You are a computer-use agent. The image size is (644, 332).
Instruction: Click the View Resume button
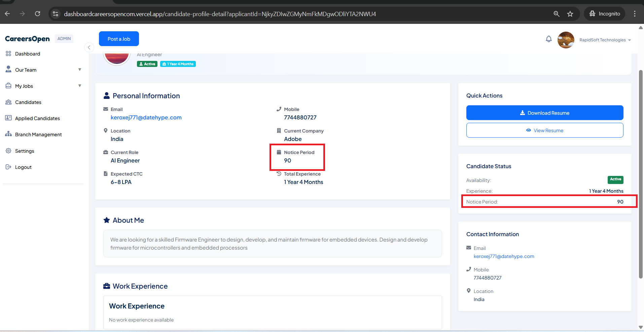(x=544, y=130)
